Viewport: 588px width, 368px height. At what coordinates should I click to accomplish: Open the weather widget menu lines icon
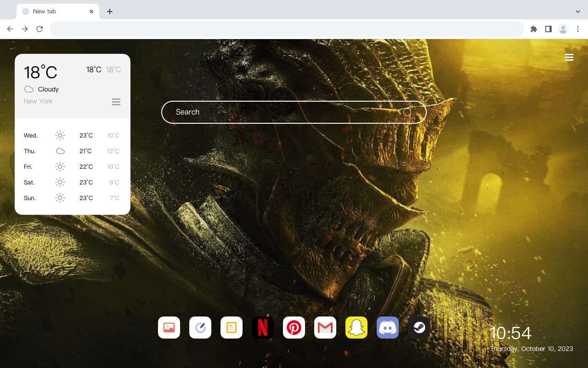point(116,102)
